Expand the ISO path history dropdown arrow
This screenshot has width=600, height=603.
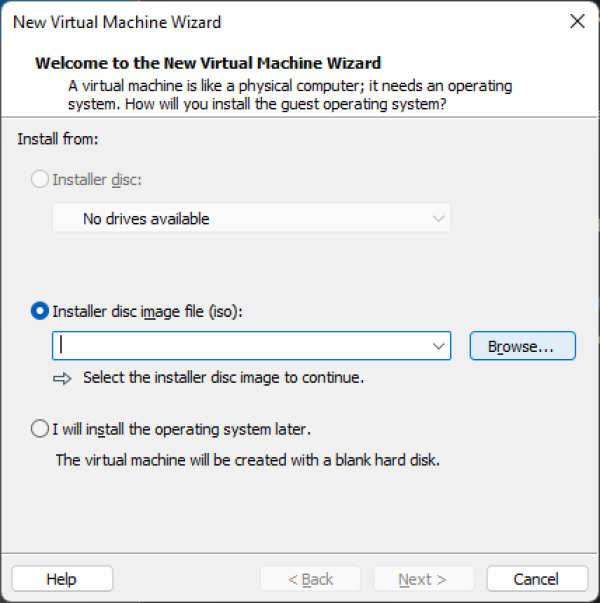pyautogui.click(x=438, y=346)
